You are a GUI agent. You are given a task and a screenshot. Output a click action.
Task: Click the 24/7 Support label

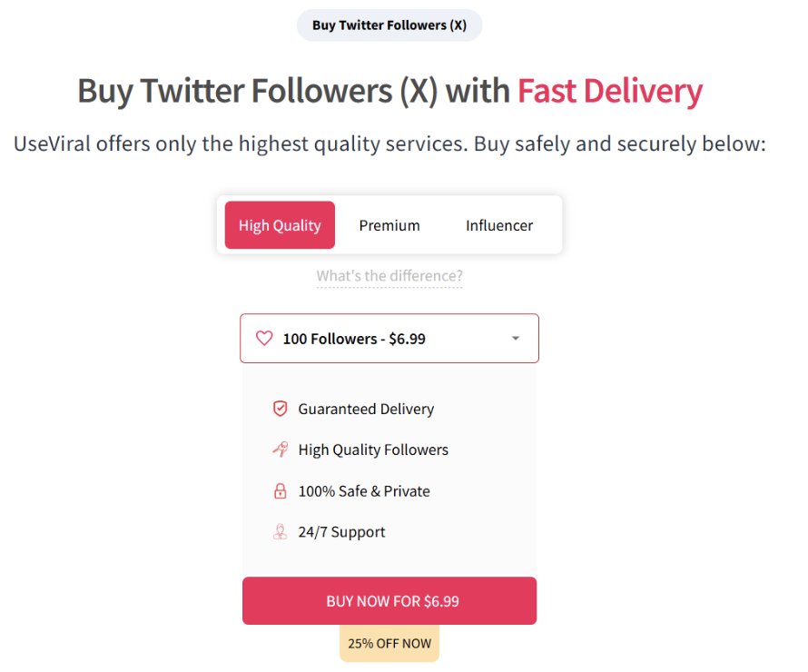pyautogui.click(x=341, y=532)
